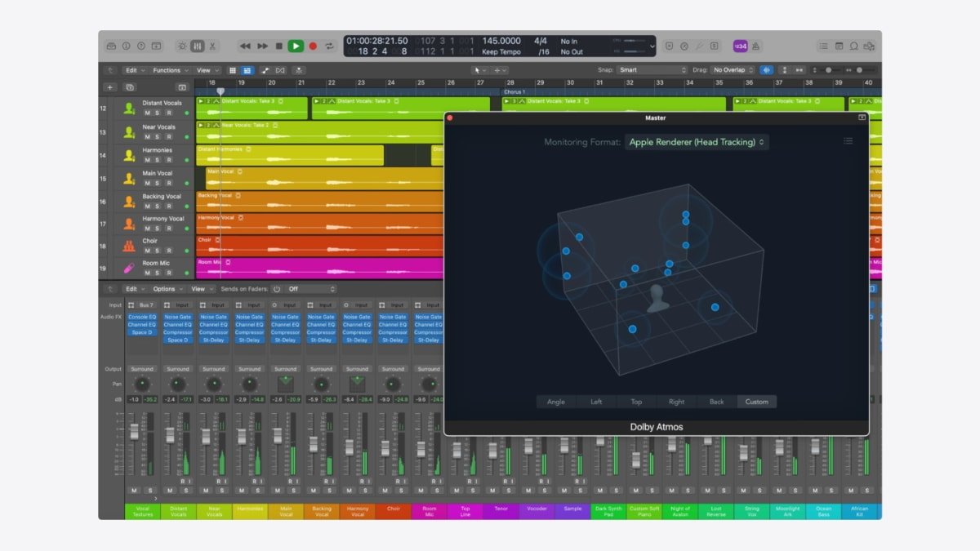Viewport: 980px width, 551px height.
Task: Record-enable the Harmonies track
Action: click(x=169, y=159)
